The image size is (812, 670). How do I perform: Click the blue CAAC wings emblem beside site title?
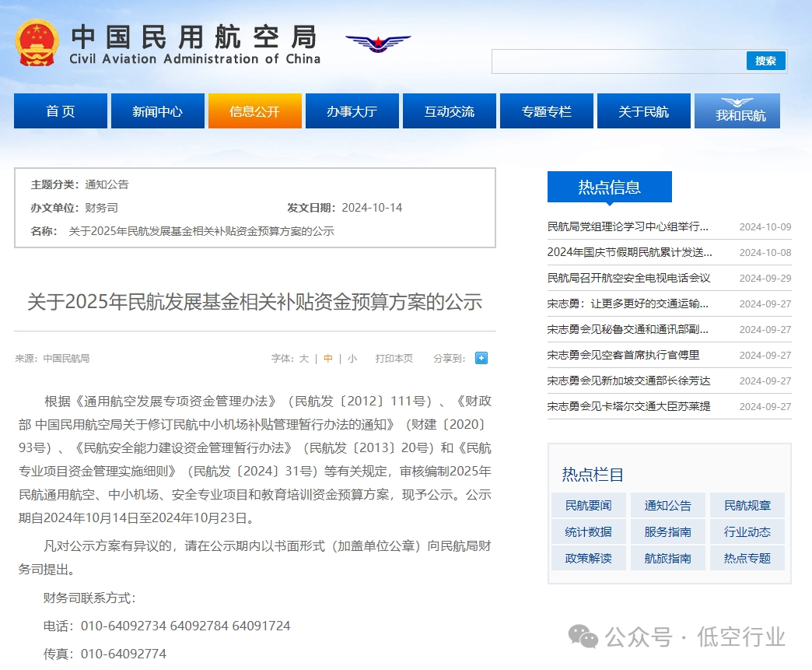[378, 44]
